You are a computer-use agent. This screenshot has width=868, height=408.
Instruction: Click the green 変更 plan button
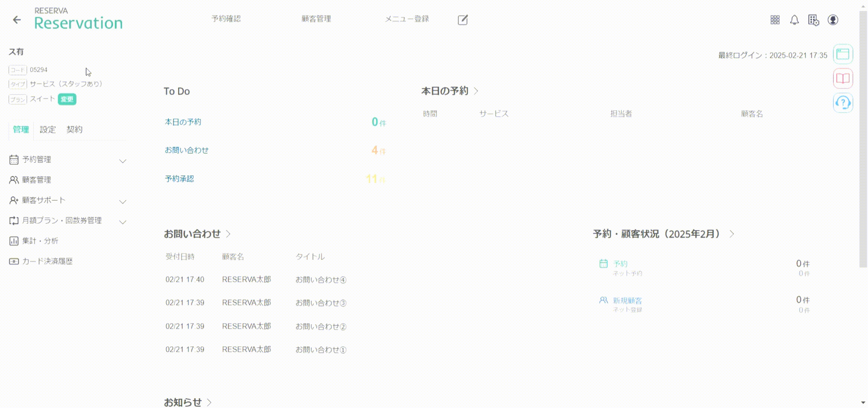(67, 99)
